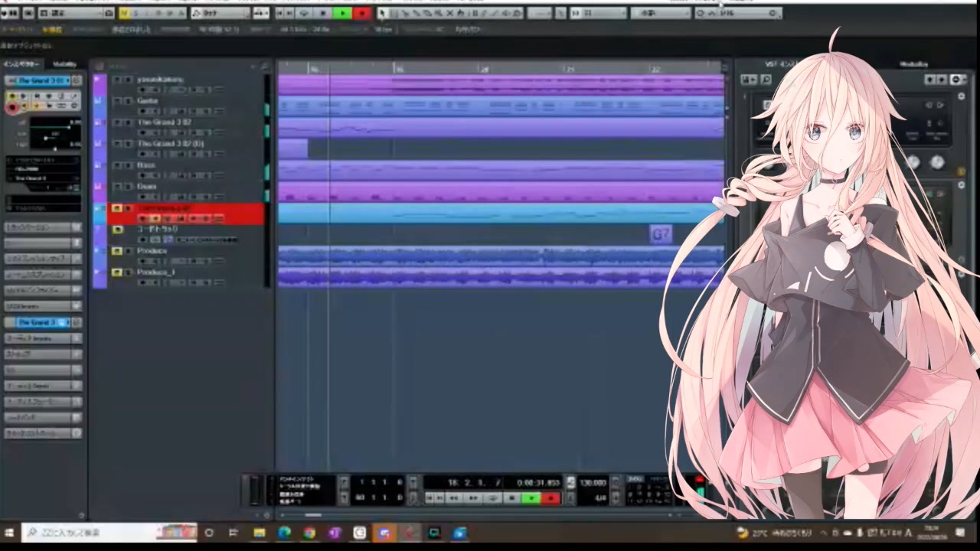Click the 4/4 time signature in transport
Viewport: 980px width, 551px height.
coord(600,498)
